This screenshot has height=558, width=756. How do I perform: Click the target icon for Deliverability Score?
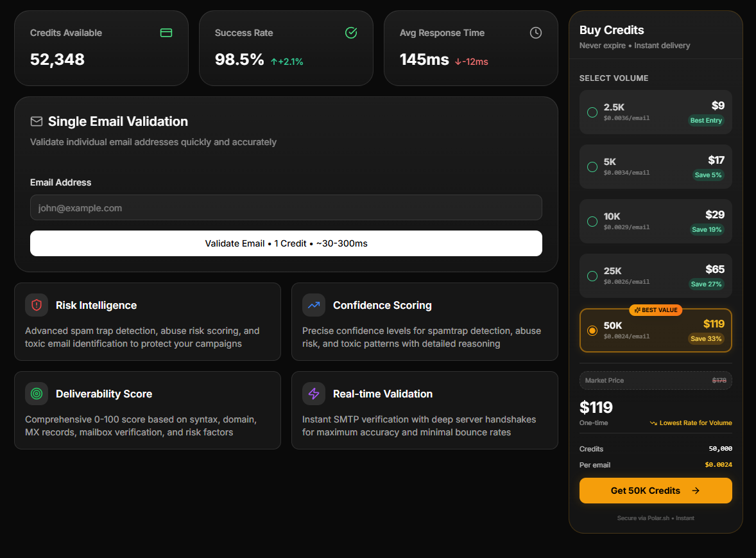37,394
